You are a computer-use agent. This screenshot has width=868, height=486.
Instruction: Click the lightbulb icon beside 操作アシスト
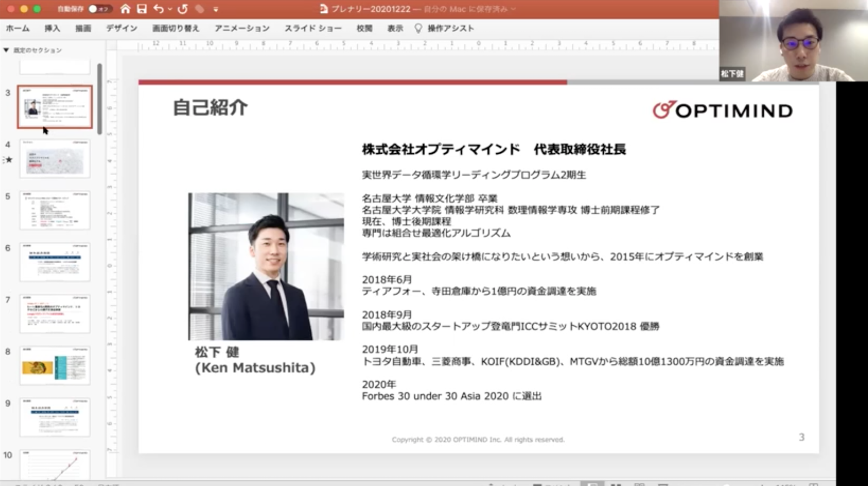pos(418,28)
